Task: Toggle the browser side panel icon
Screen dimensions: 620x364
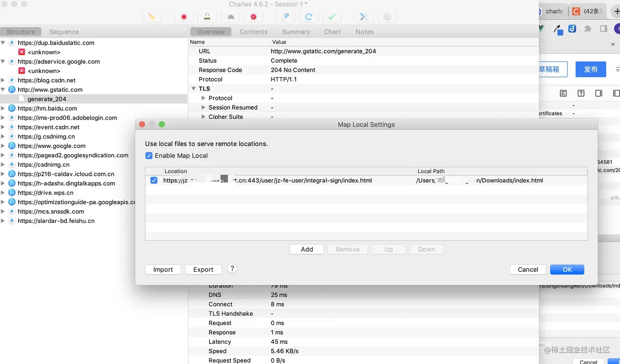Action: pyautogui.click(x=603, y=29)
